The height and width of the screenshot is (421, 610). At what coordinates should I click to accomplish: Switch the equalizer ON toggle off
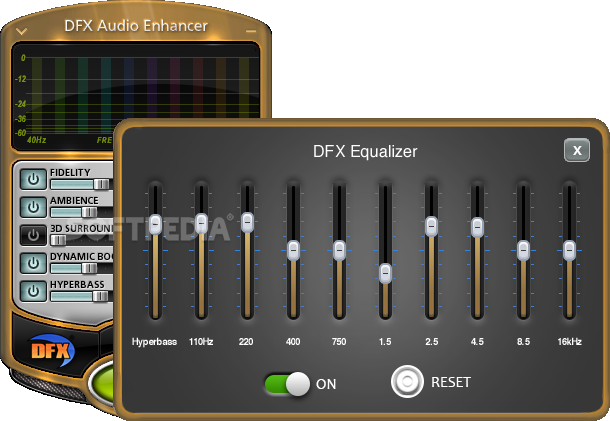pyautogui.click(x=287, y=384)
